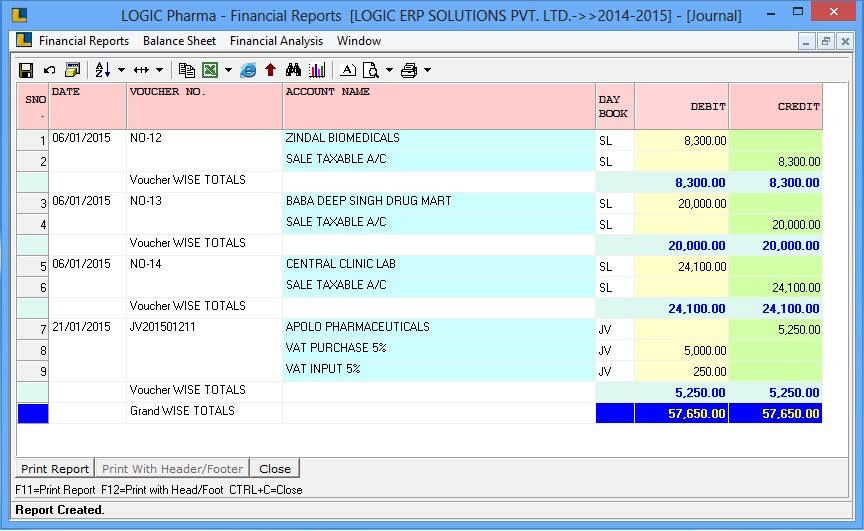The width and height of the screenshot is (864, 531).
Task: Open the column width dropdown arrow
Action: tap(159, 70)
